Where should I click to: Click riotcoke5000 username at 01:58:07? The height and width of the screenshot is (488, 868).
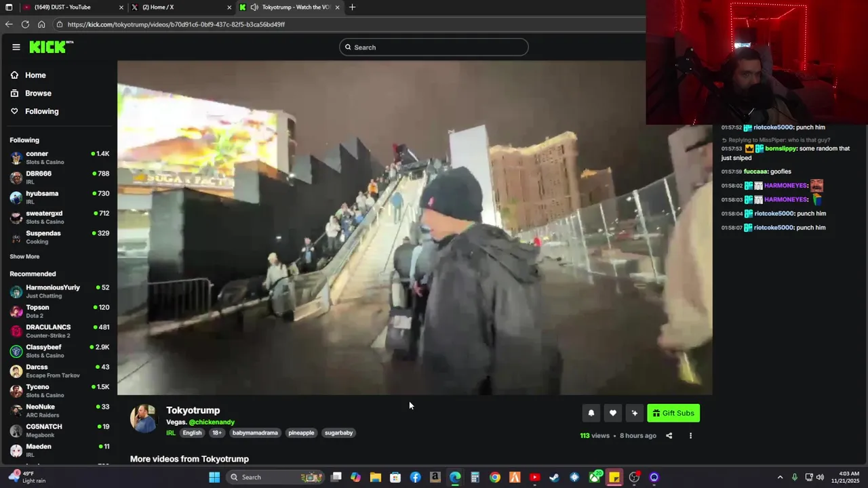coord(774,228)
